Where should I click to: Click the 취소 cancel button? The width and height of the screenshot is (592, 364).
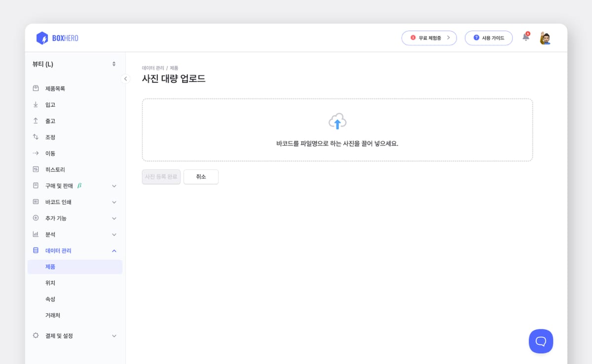point(201,177)
